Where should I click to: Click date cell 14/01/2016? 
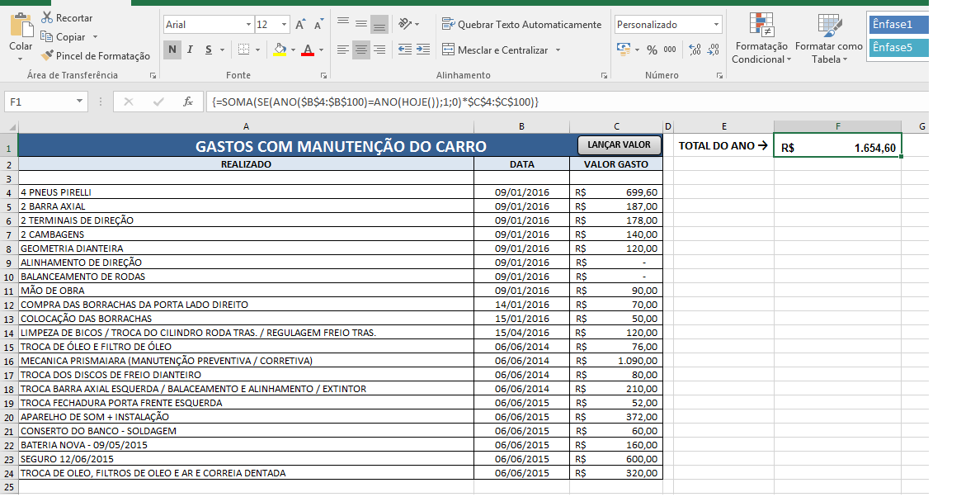coord(522,305)
